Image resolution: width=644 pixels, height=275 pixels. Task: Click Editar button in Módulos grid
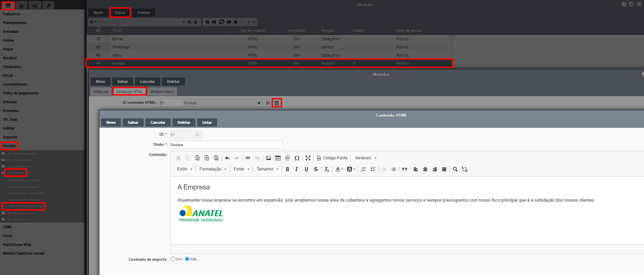point(120,13)
